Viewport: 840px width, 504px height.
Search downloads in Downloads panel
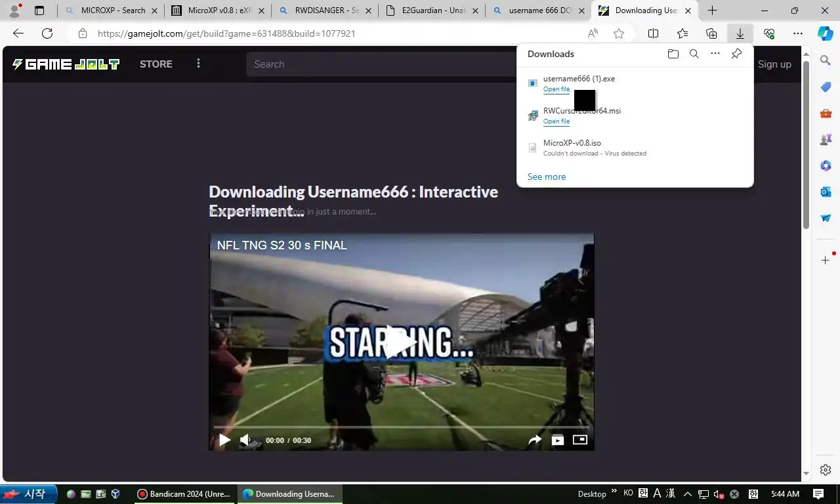[694, 54]
